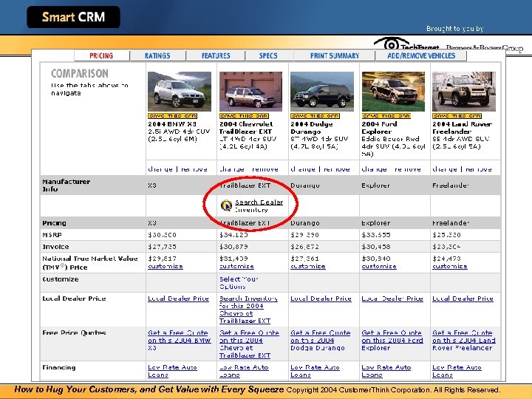Get a free quote on Dodge Durango
Image resolution: width=532 pixels, height=399 pixels.
click(320, 341)
